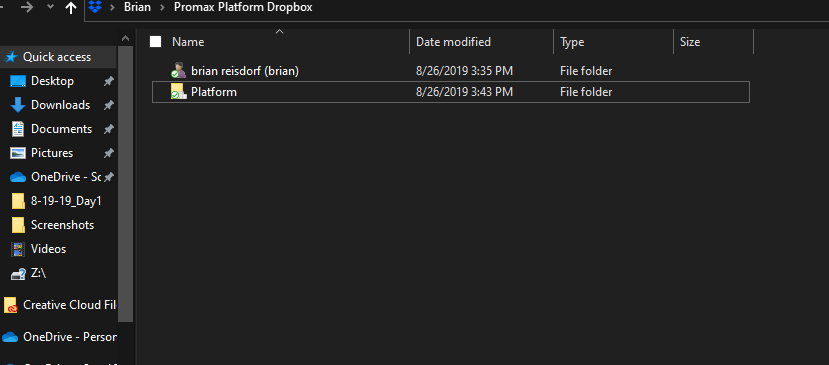Expand chevron after Brian in address path

click(x=162, y=8)
